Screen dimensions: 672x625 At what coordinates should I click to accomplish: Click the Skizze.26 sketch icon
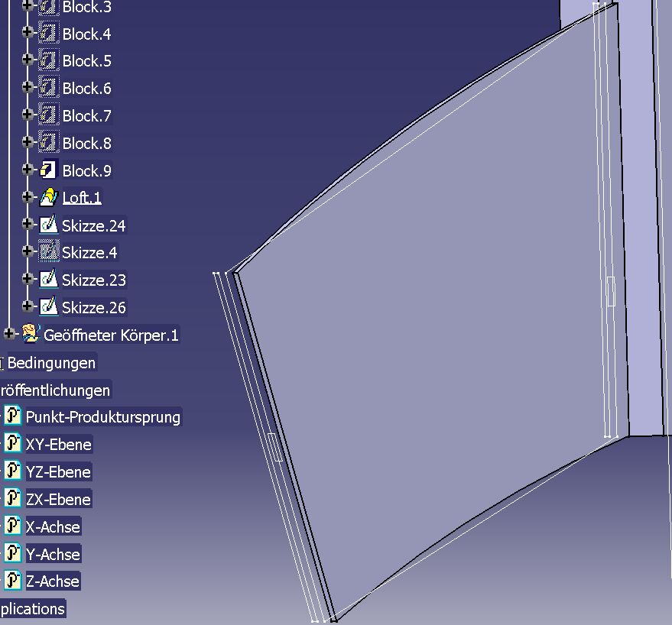[x=48, y=306]
